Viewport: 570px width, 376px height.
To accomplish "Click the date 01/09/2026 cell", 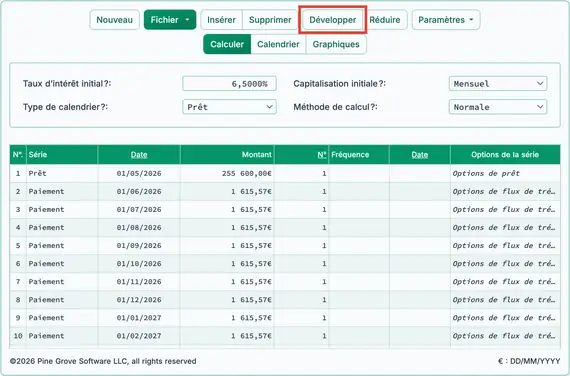I will tap(139, 246).
